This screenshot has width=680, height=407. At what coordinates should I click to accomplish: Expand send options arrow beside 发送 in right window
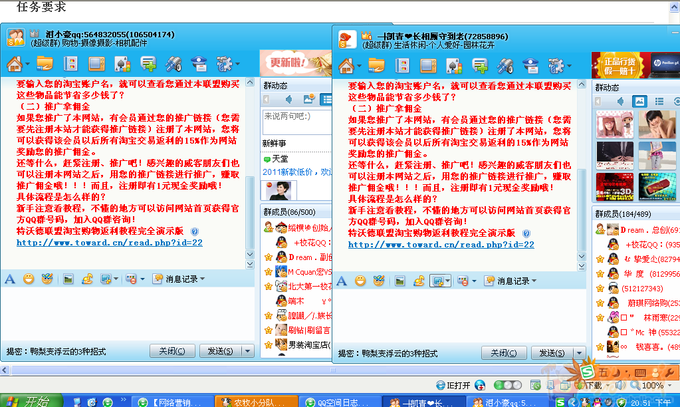pyautogui.click(x=579, y=352)
